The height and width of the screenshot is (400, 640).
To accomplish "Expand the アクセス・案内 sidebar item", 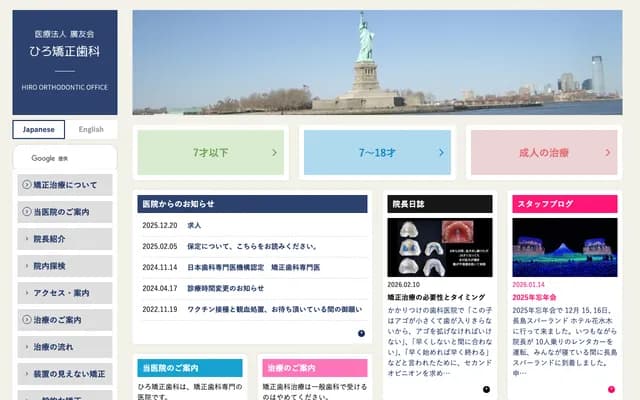I will point(65,293).
